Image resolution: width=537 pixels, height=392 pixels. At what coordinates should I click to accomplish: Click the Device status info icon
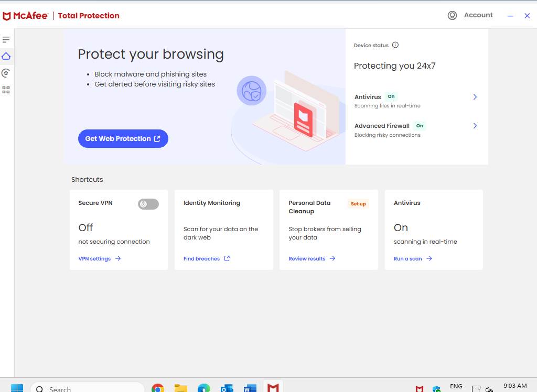(395, 45)
